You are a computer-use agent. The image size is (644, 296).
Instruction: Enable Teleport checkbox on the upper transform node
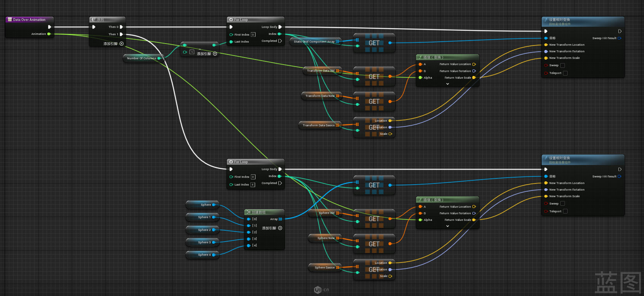pyautogui.click(x=565, y=73)
